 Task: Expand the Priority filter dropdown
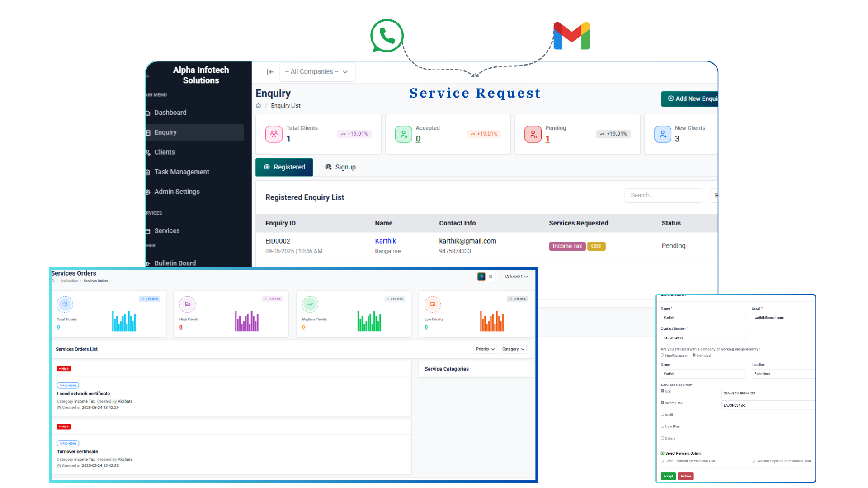486,349
